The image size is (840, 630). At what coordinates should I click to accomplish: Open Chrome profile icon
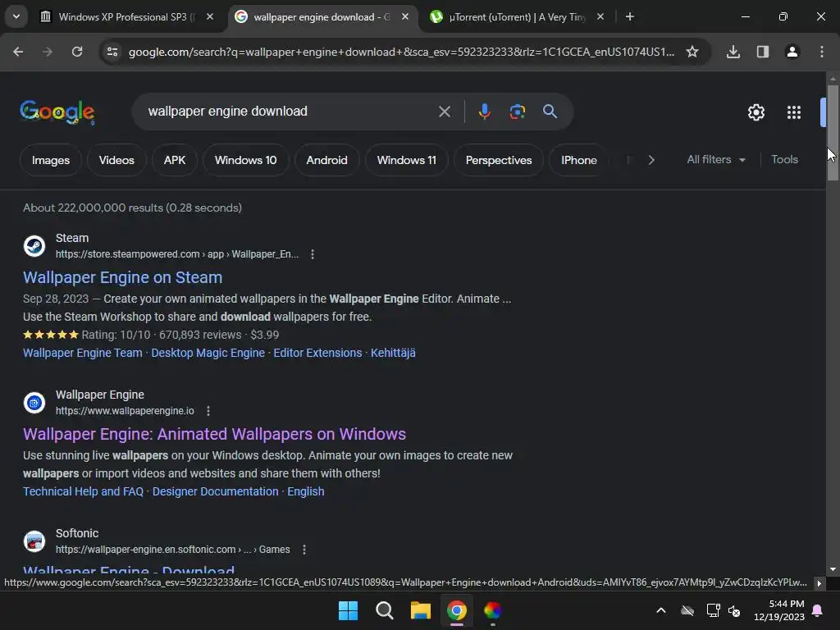tap(792, 52)
